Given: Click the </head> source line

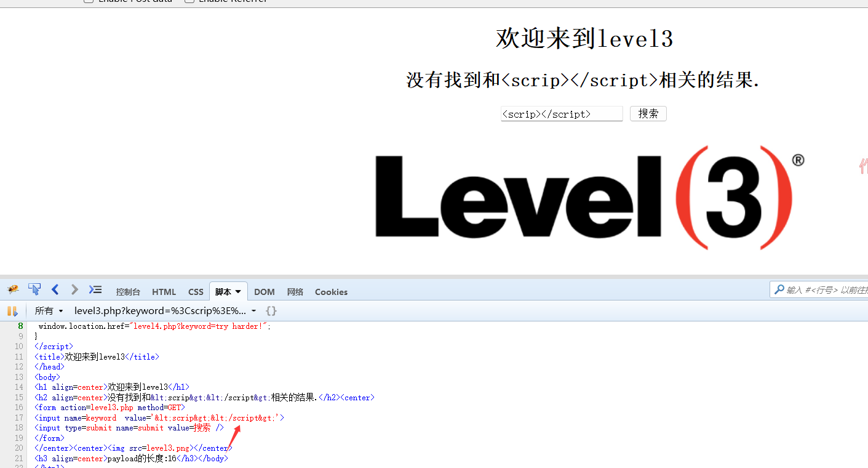Looking at the screenshot, I should point(49,367).
